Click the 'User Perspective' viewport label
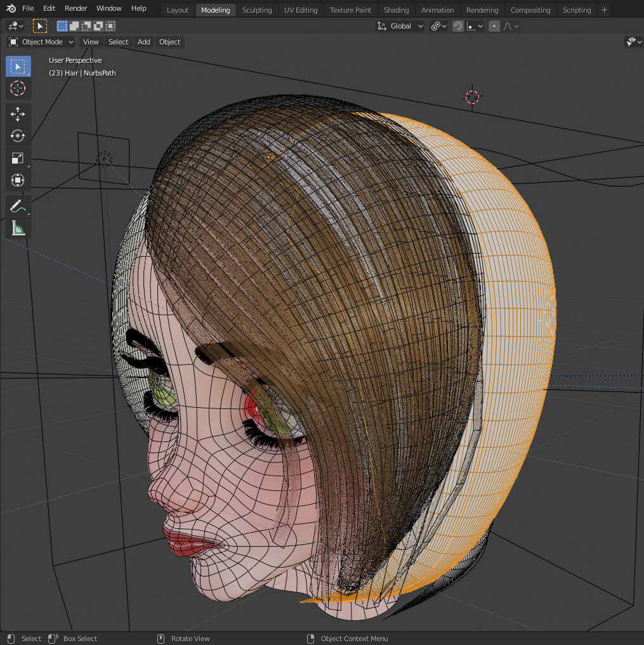 (76, 60)
